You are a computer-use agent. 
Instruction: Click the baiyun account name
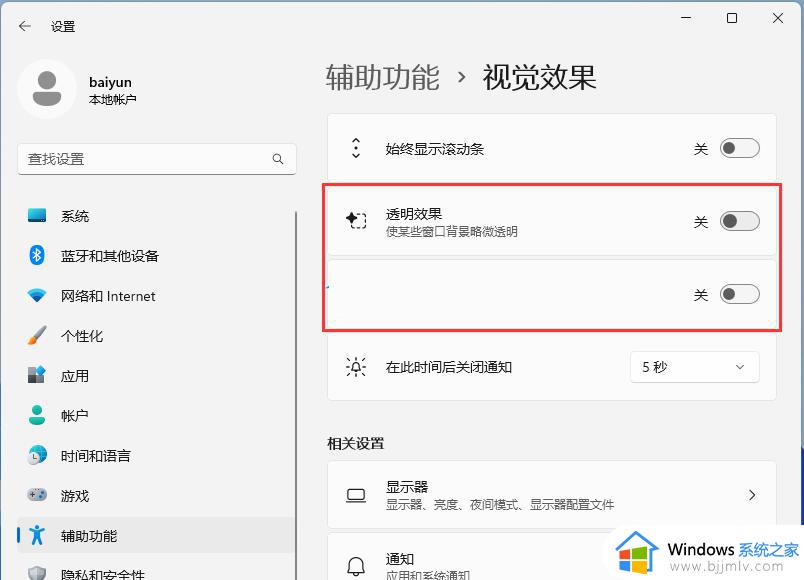(x=110, y=82)
